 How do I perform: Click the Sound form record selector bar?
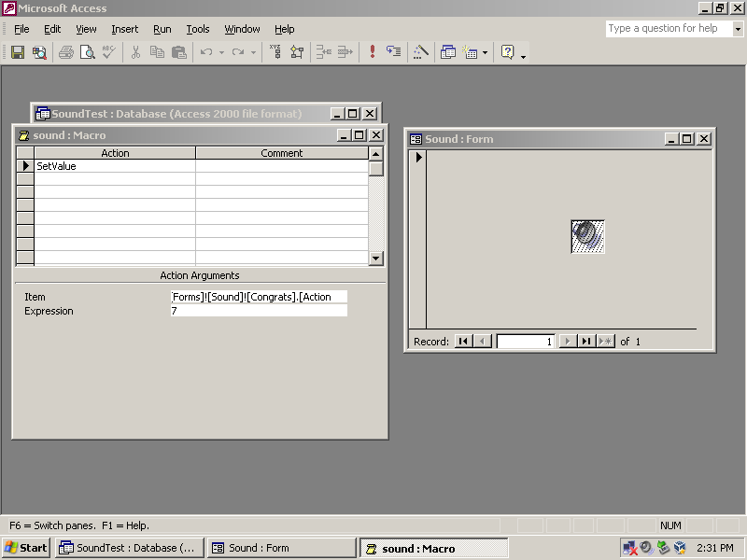(x=417, y=239)
